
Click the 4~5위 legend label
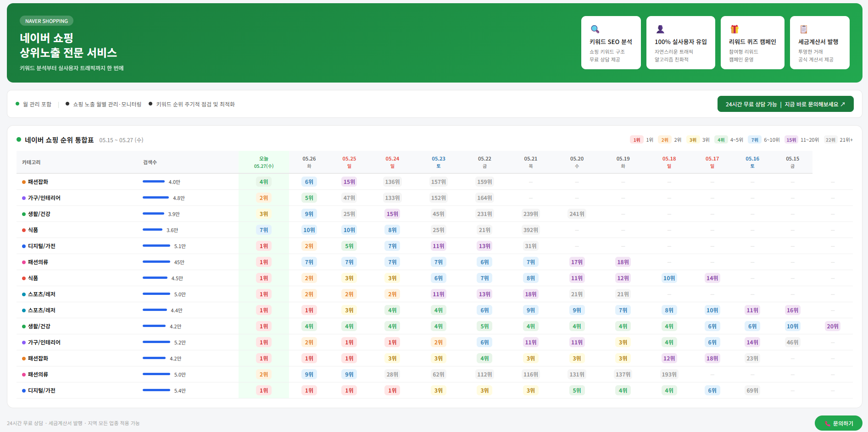click(x=737, y=140)
